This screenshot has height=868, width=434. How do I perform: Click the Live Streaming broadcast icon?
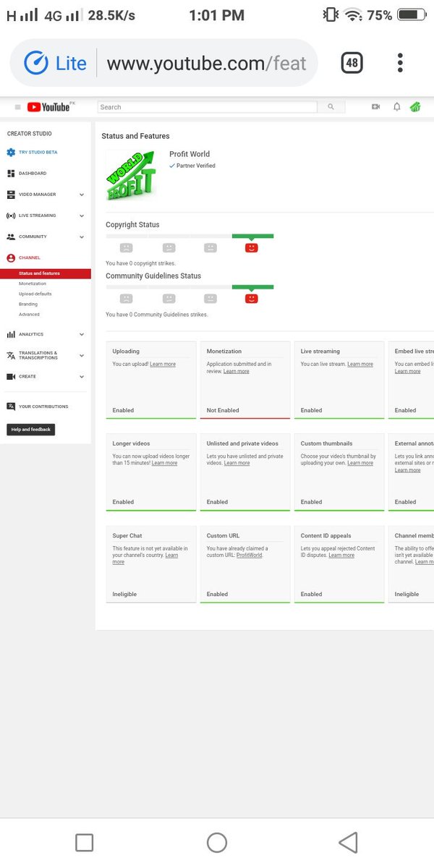click(x=11, y=216)
